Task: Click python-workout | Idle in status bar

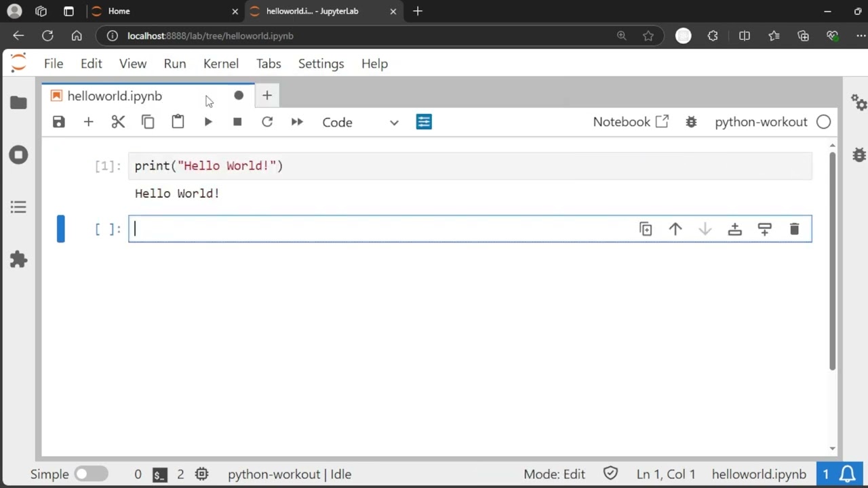Action: (x=290, y=474)
